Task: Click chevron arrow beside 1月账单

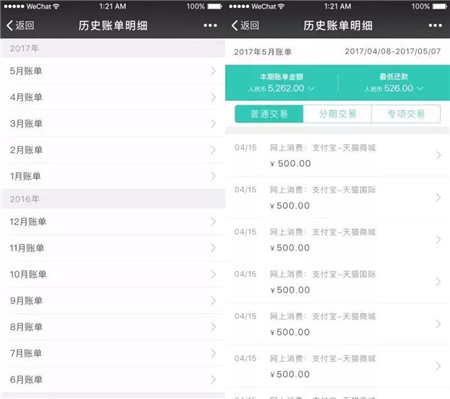Action: (213, 176)
